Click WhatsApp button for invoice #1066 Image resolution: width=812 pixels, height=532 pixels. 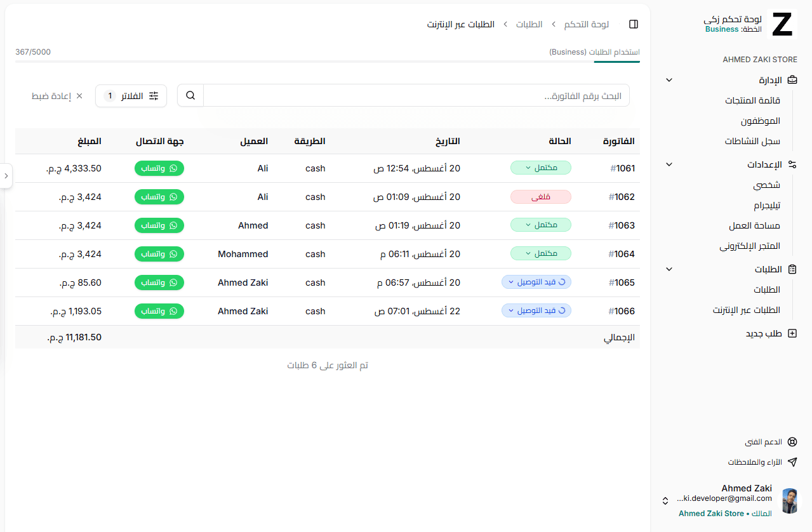point(159,311)
